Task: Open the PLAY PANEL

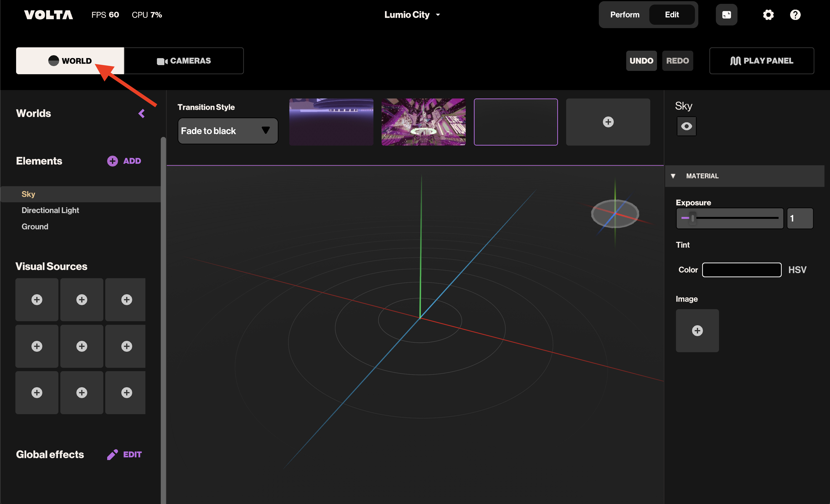Action: tap(761, 61)
